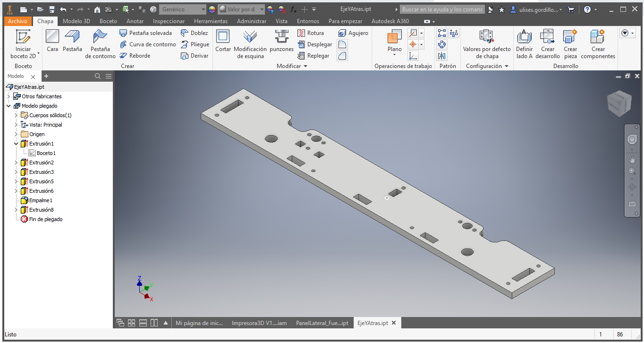Viewport: 644px width, 343px height.
Task: Choose the Pestaña solevada tool
Action: point(145,33)
